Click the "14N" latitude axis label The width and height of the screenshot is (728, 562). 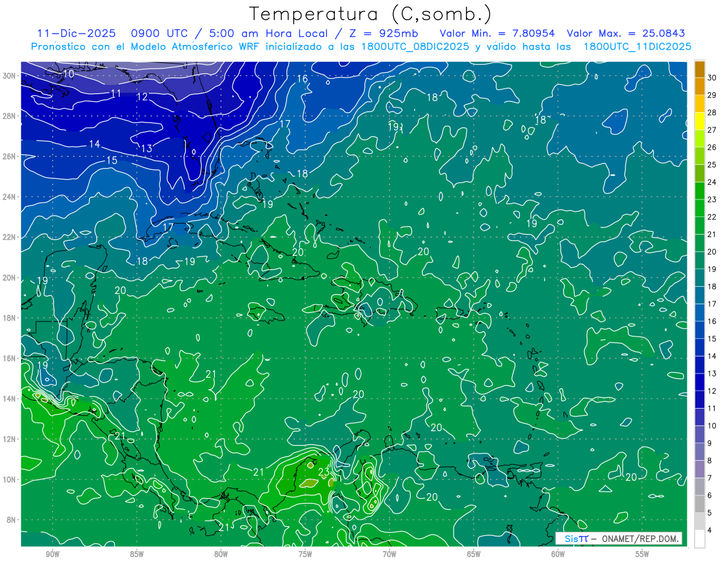[x=9, y=398]
